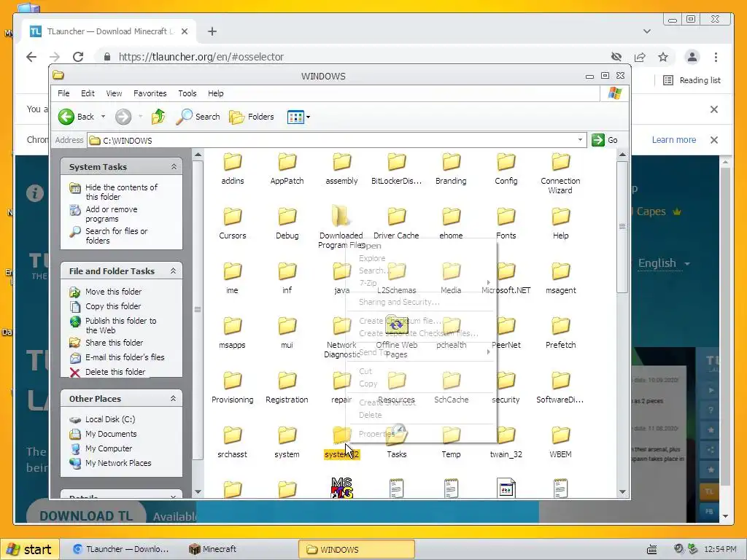Open the Edit menu
Screen dimensions: 747x560
pyautogui.click(x=88, y=93)
